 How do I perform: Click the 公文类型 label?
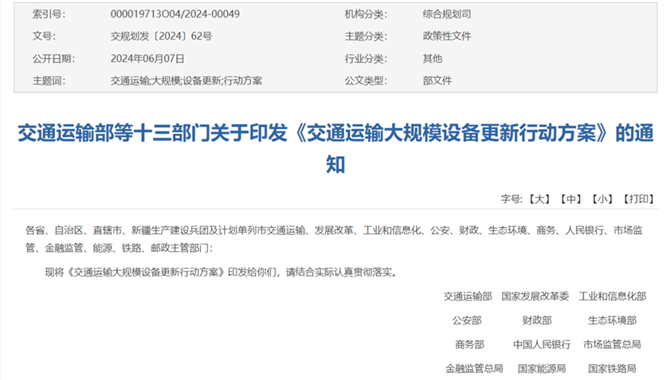click(366, 81)
